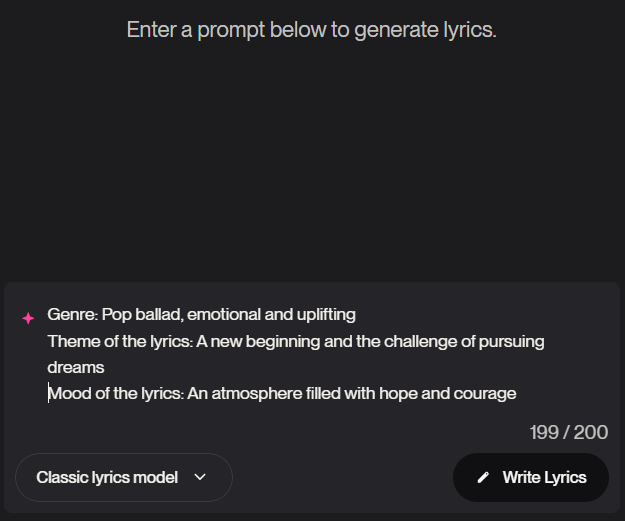Viewport: 625px width, 521px height.
Task: Expand the chevron next to Classic lyrics model
Action: point(200,478)
